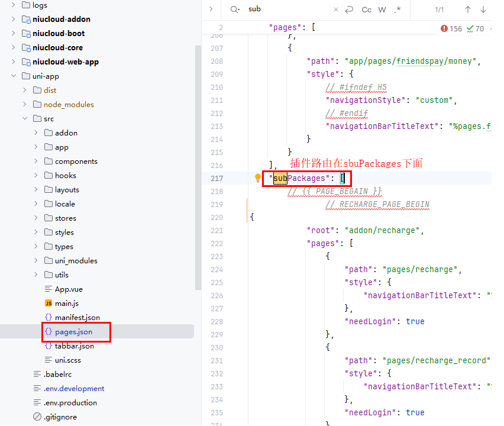This screenshot has width=504, height=426.
Task: Select main.js file in tree
Action: click(x=66, y=304)
